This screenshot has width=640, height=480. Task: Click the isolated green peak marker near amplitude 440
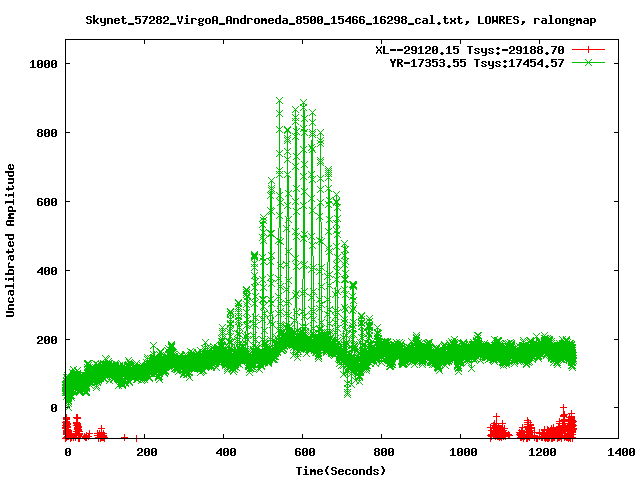tap(254, 256)
